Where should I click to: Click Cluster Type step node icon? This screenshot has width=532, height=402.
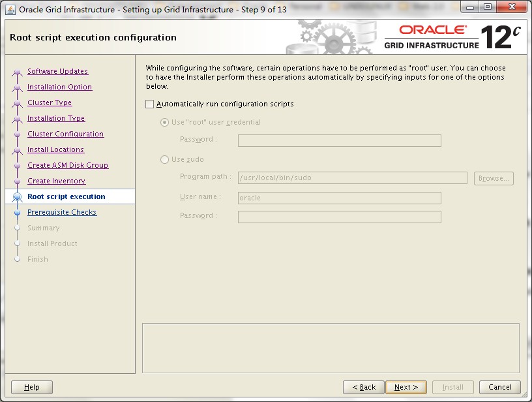(18, 103)
